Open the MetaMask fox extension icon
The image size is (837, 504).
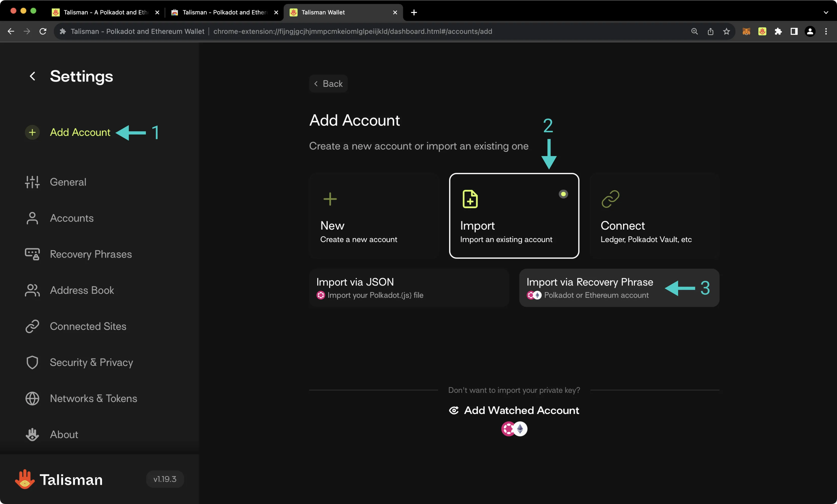click(x=746, y=31)
